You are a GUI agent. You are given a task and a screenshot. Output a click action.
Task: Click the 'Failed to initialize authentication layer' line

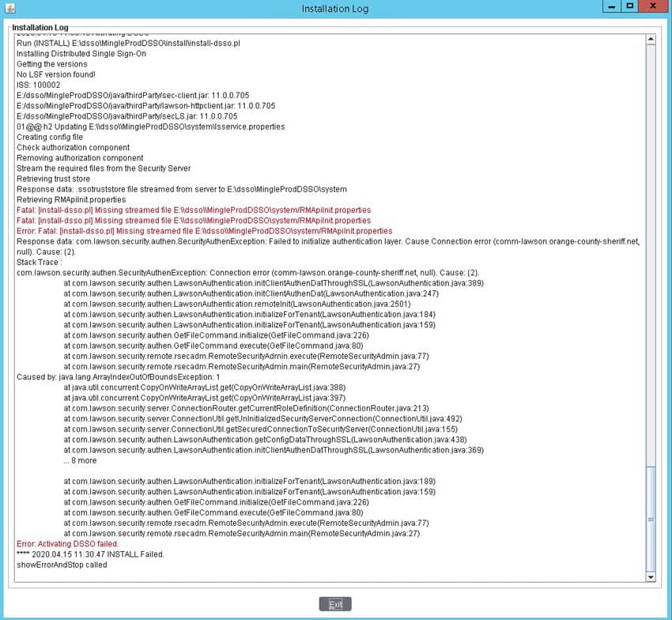point(328,247)
